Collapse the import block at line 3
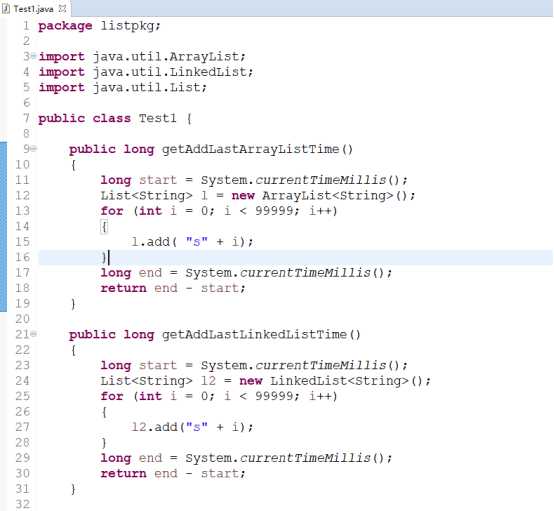This screenshot has height=511, width=554. pyautogui.click(x=33, y=55)
